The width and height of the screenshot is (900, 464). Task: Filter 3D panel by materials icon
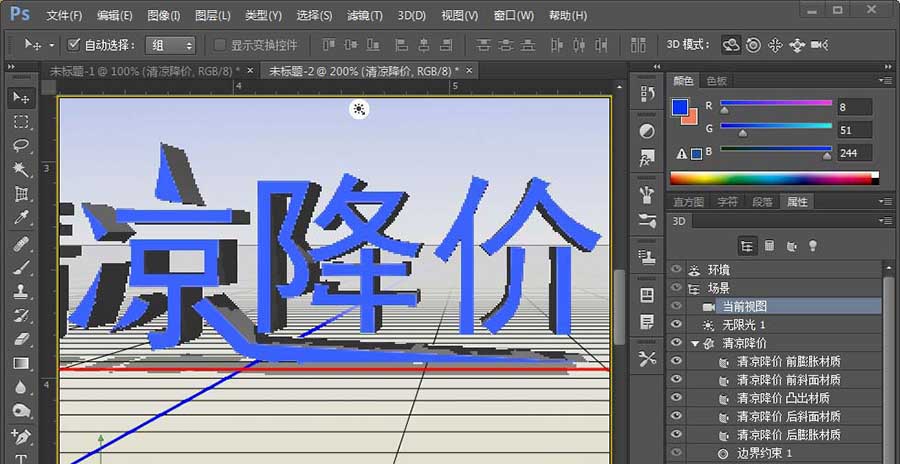[791, 245]
